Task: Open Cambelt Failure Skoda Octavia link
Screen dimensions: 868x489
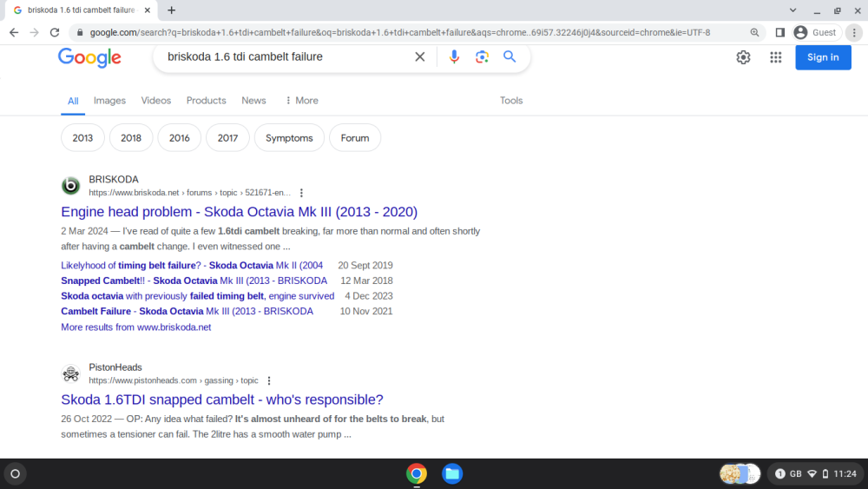Action: [x=187, y=311]
